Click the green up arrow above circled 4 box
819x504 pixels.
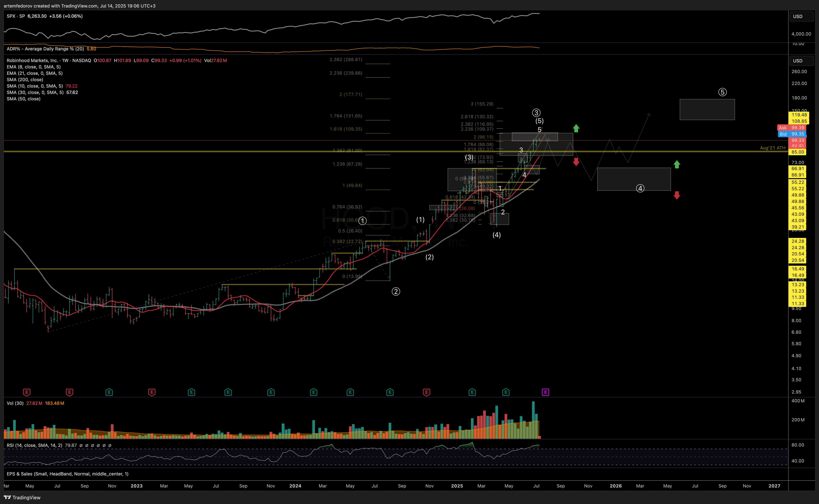pyautogui.click(x=677, y=164)
